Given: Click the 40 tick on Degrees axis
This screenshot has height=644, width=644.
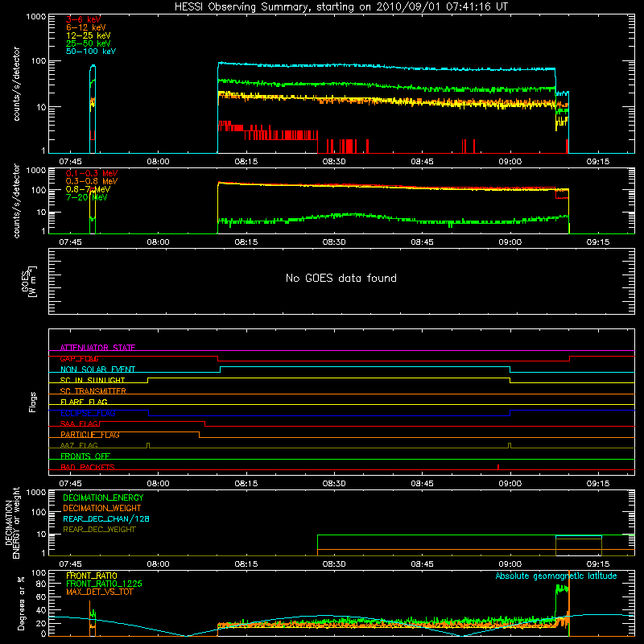Looking at the screenshot, I should [41, 610].
